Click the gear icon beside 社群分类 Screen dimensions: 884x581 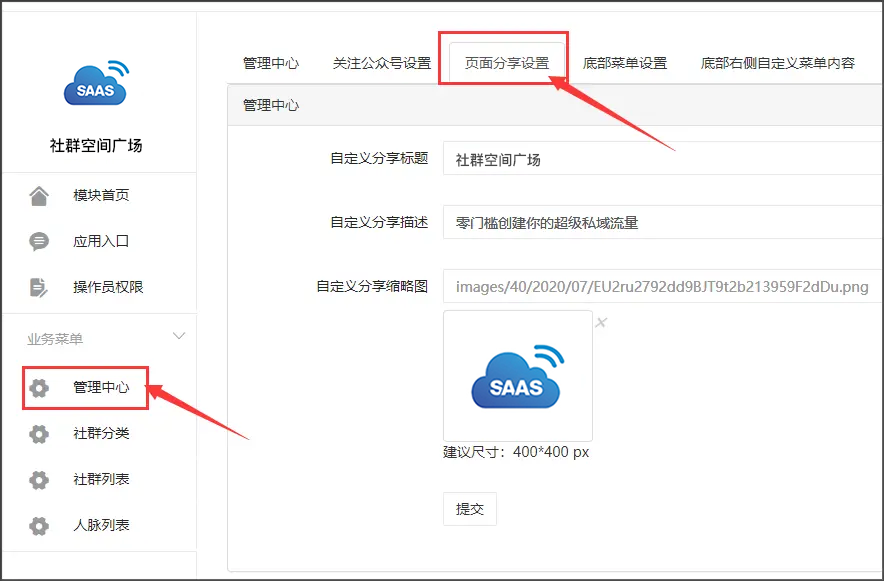coord(39,434)
